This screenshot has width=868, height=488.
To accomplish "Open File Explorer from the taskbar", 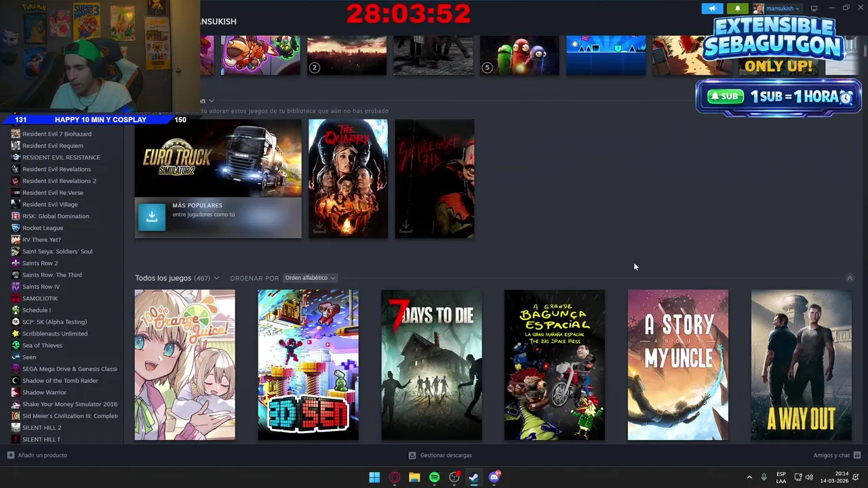I will tap(414, 477).
